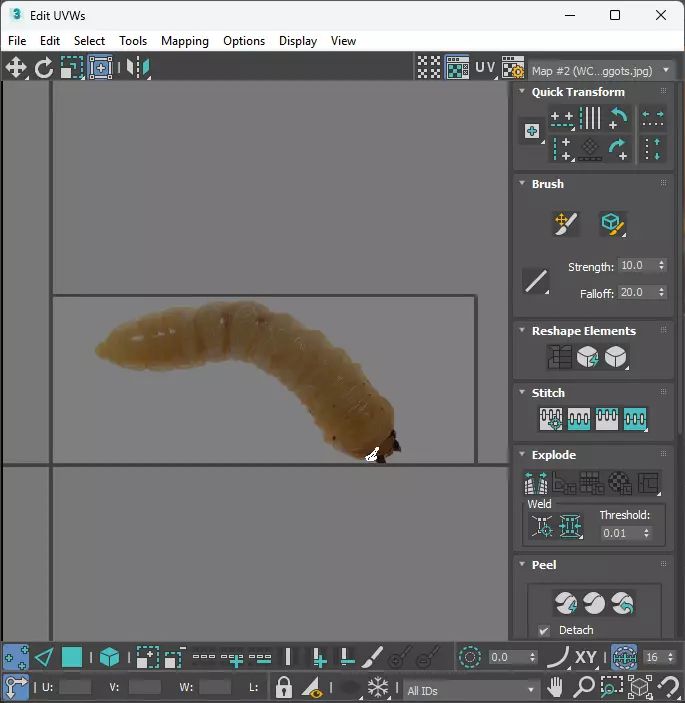Click the Mirror Horizontal icon
685x703 pixels.
click(x=138, y=68)
